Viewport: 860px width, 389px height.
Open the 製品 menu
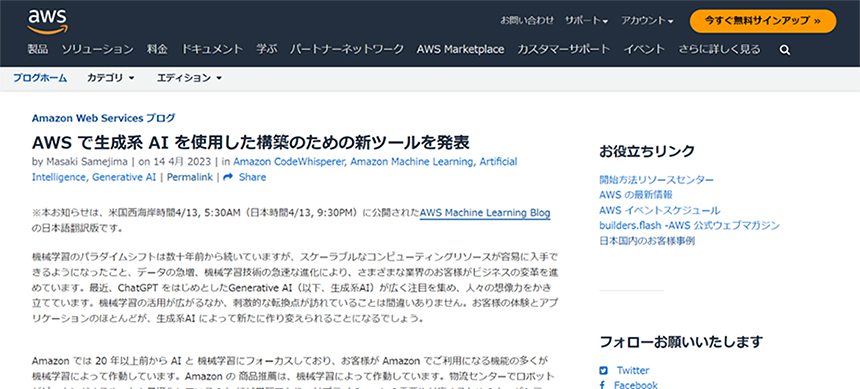[38, 49]
